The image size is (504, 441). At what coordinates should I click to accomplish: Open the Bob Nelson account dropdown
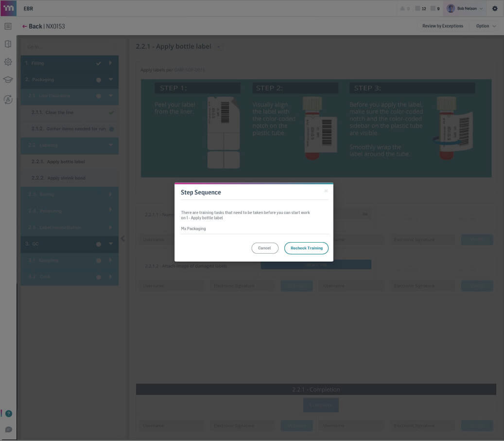(x=464, y=8)
